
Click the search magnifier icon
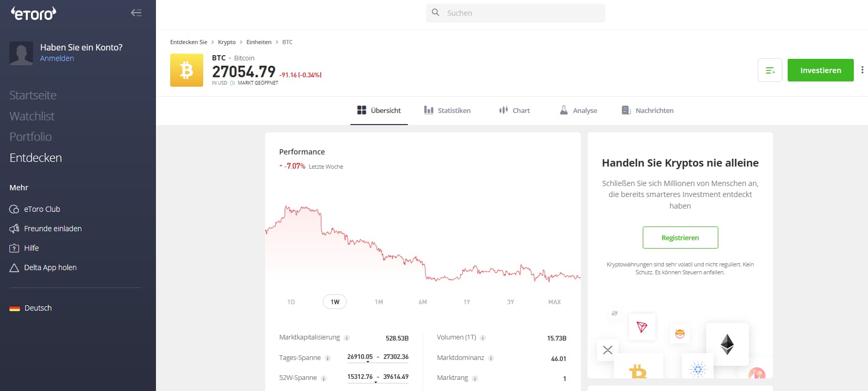[x=435, y=12]
